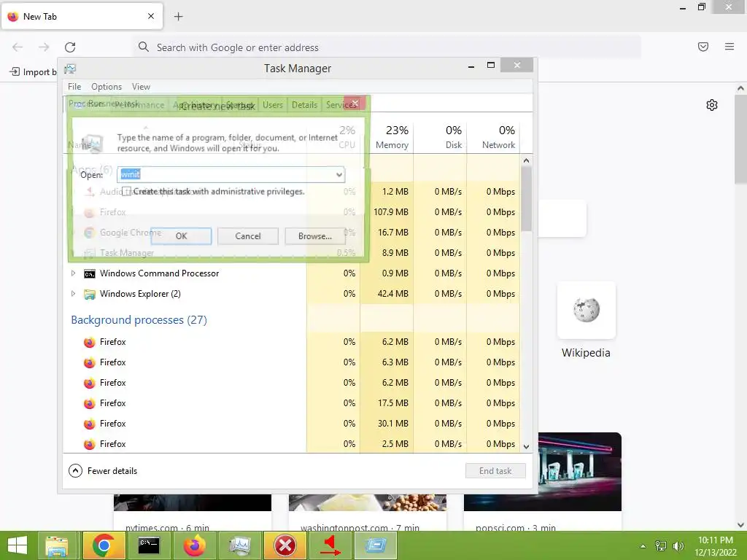The image size is (747, 560).
Task: Click the Firefox back arrow
Action: pos(18,47)
